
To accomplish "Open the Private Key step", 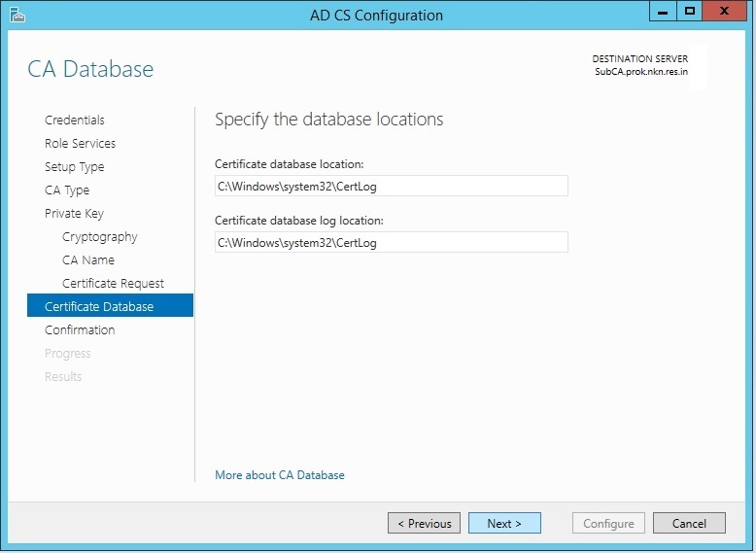I will [74, 214].
